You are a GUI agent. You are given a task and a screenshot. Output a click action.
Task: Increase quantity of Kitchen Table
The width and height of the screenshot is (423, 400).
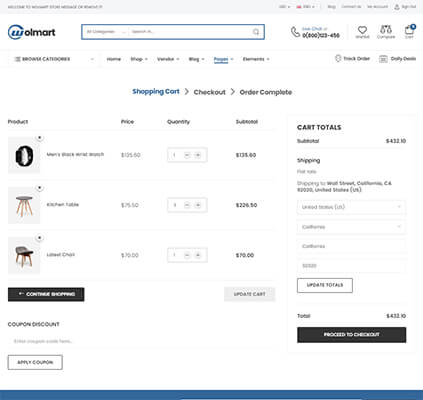(198, 205)
